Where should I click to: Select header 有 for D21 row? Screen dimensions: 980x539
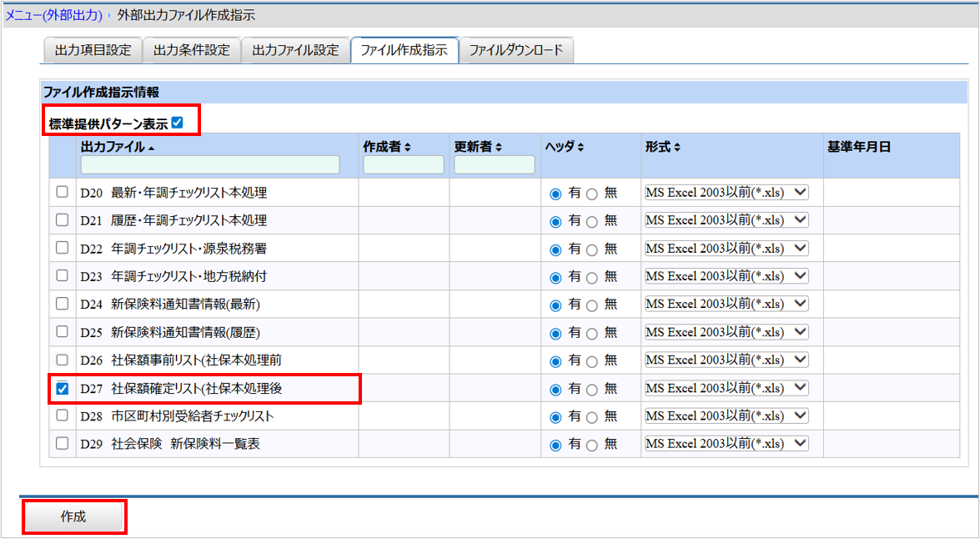pos(555,222)
